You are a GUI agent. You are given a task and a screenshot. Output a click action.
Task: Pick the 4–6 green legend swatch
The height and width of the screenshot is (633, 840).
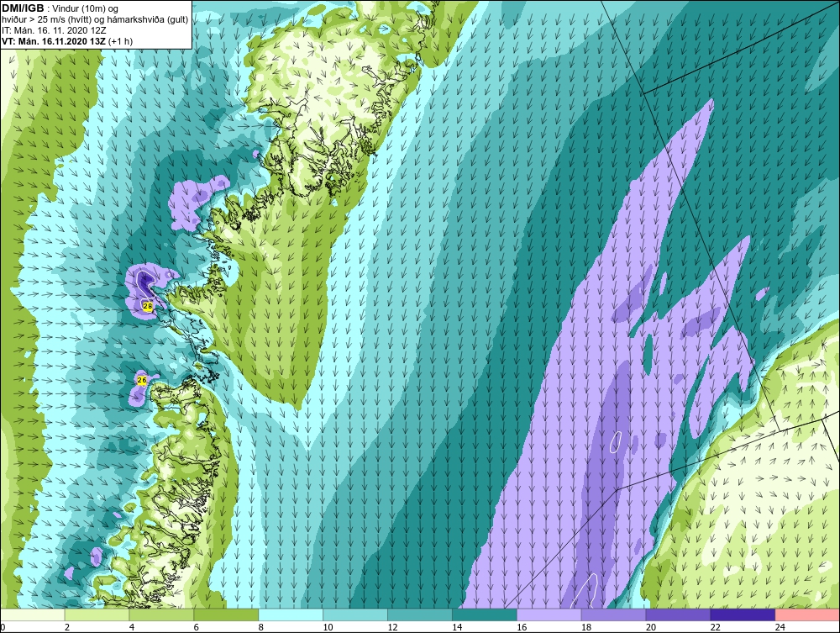(161, 615)
